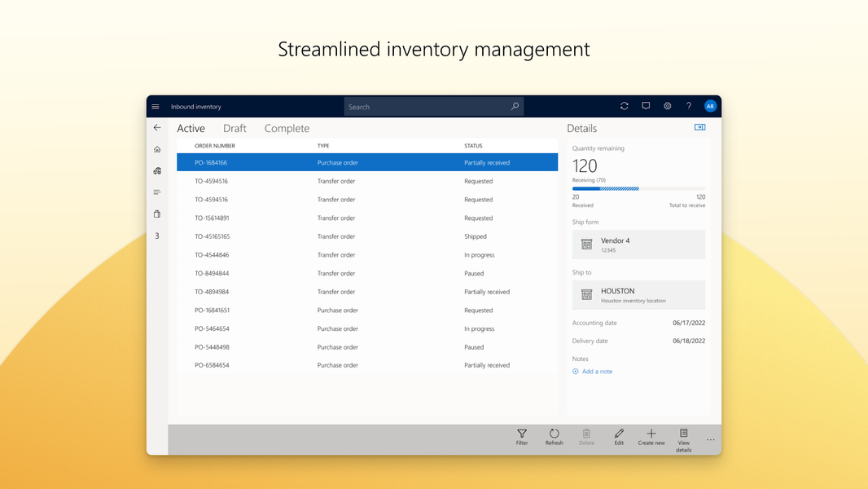Select the Home icon in the sidebar
The width and height of the screenshot is (868, 489).
click(x=156, y=149)
